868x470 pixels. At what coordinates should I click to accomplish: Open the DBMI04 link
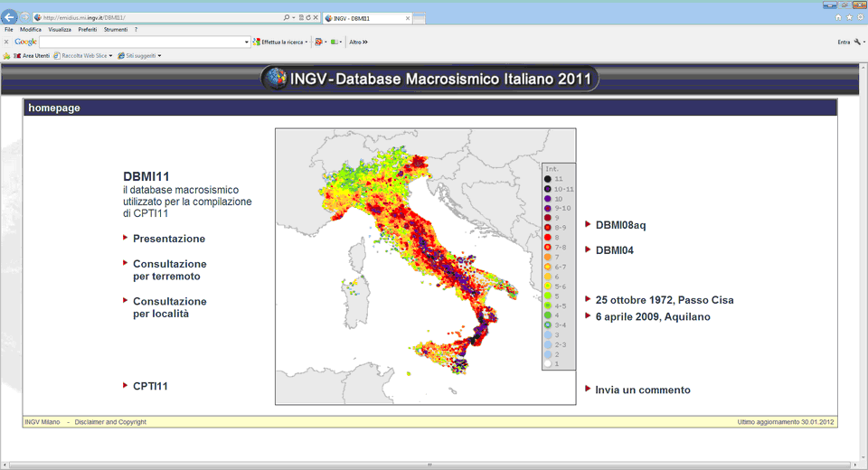pos(615,250)
